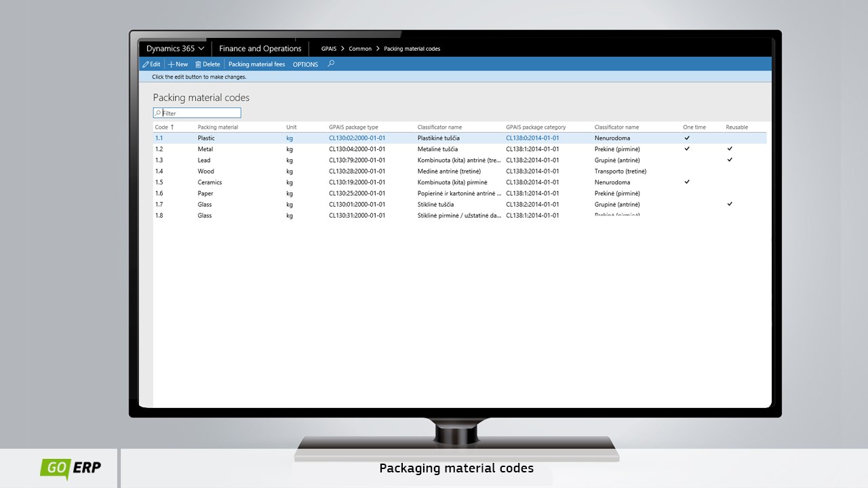
Task: Click CL130:25:2000-01-01 cell
Action: coord(357,194)
